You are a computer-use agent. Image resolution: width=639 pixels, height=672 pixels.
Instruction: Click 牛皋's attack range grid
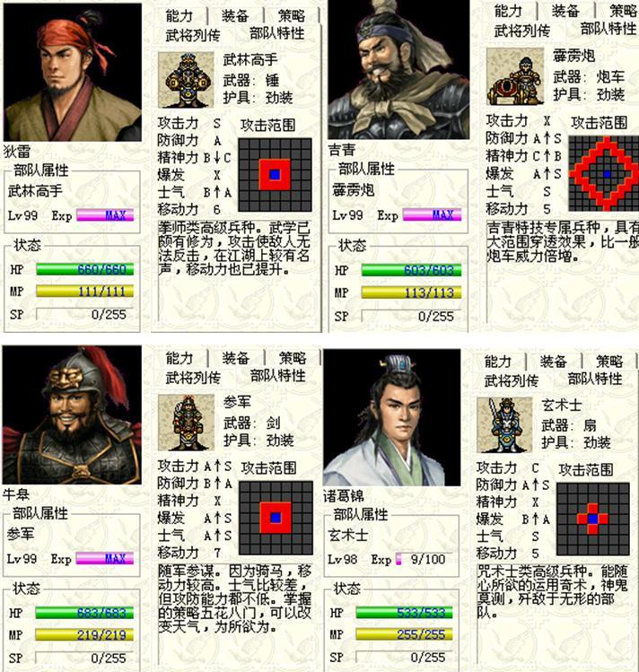coord(276,518)
